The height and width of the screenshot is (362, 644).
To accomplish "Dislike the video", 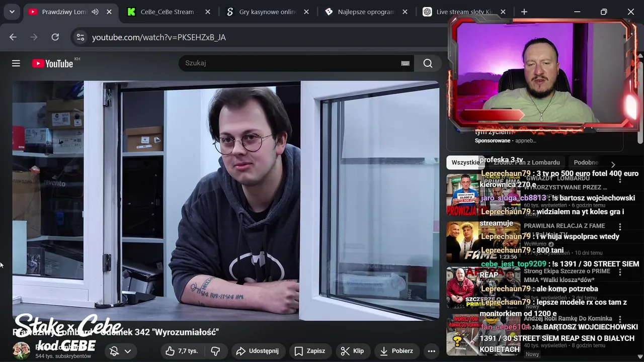I will 215,351.
